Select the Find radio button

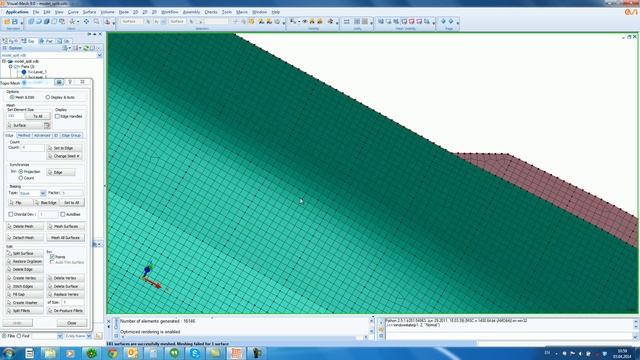coord(19,336)
